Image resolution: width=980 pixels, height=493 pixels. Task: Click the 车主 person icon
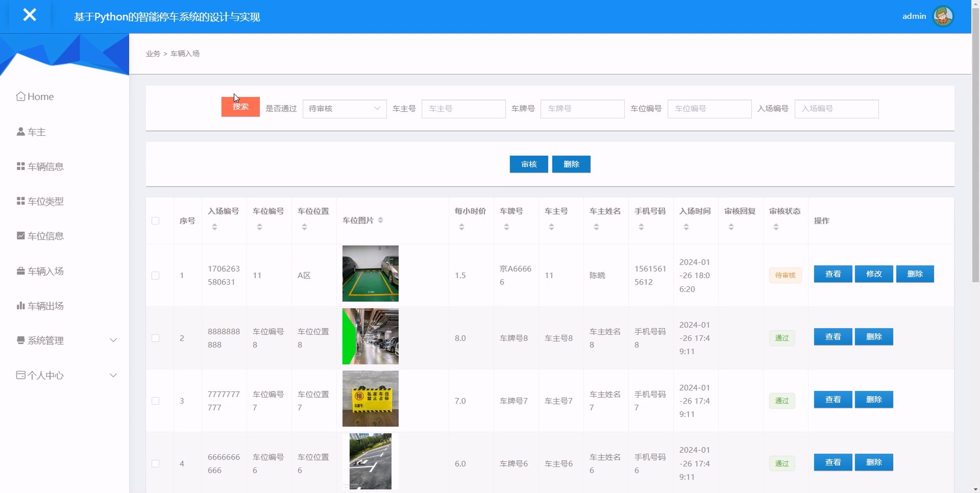point(21,131)
